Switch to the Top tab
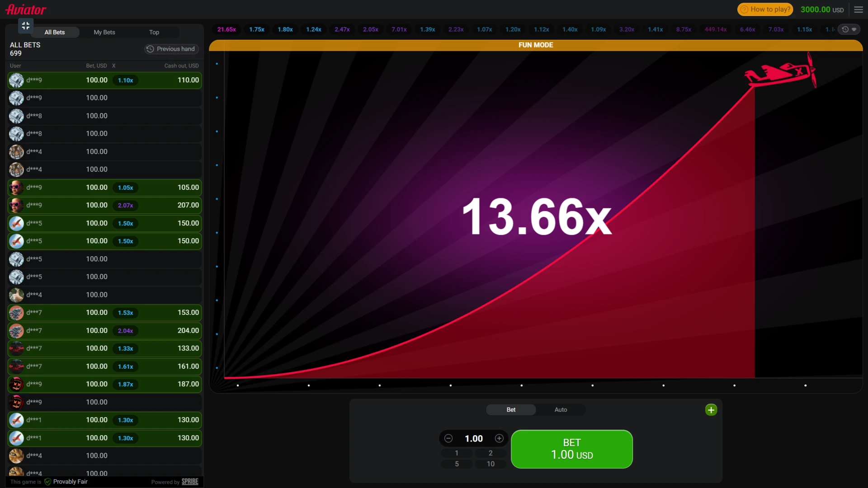The height and width of the screenshot is (488, 868). [x=154, y=33]
